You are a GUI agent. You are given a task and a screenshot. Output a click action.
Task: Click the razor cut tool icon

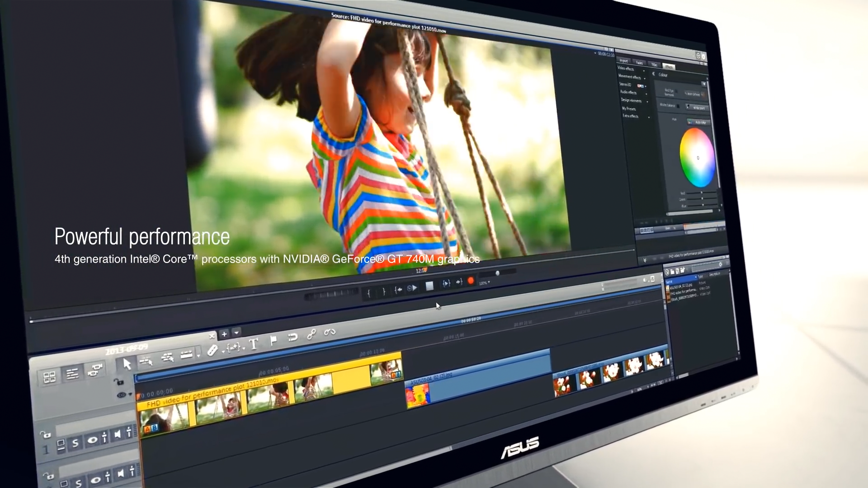(212, 350)
